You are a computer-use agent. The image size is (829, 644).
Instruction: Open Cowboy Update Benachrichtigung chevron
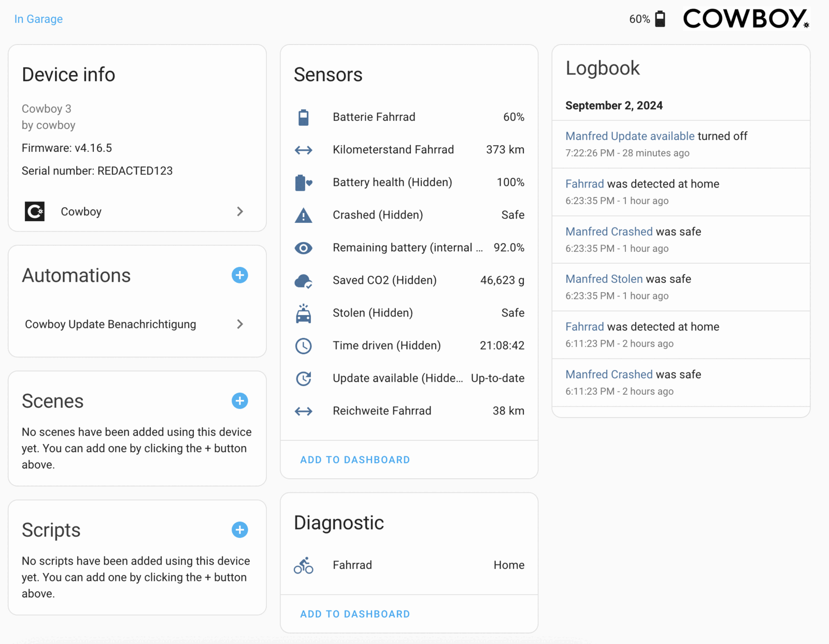coord(240,324)
